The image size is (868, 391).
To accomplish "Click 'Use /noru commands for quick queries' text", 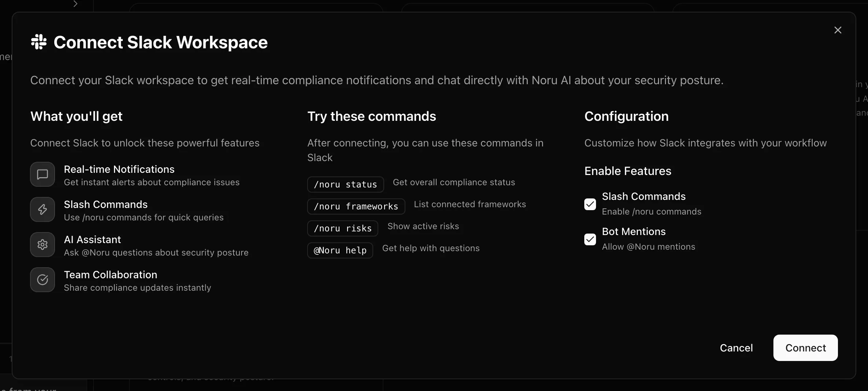I will coord(144,217).
